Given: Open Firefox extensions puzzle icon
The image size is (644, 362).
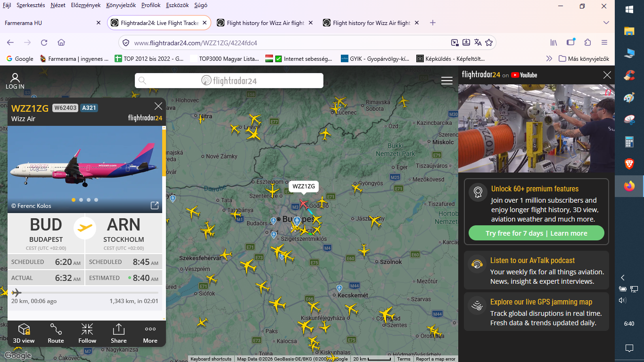Looking at the screenshot, I should 587,42.
